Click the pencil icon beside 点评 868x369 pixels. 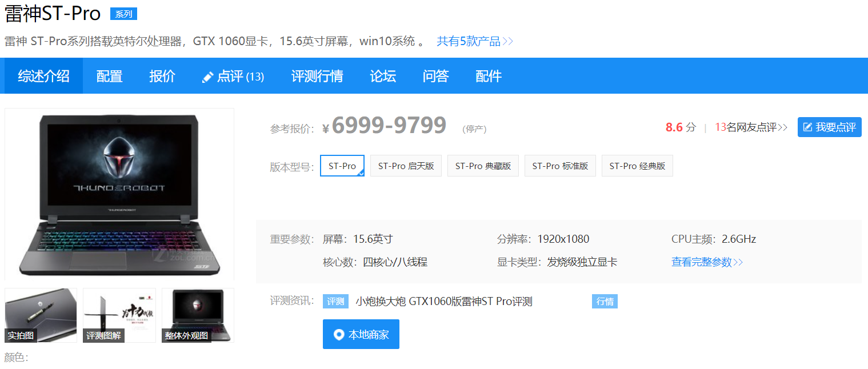pyautogui.click(x=208, y=77)
